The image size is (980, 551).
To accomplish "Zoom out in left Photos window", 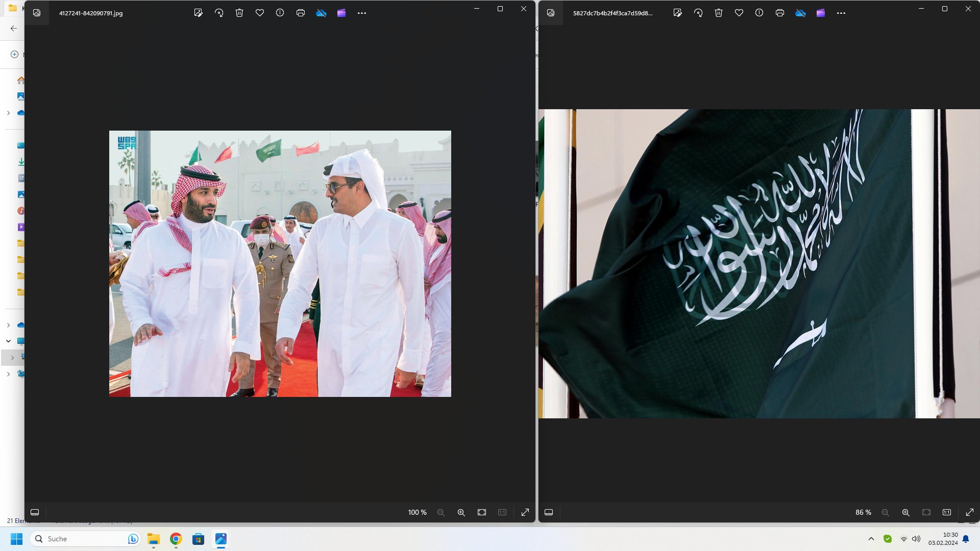I will click(440, 512).
